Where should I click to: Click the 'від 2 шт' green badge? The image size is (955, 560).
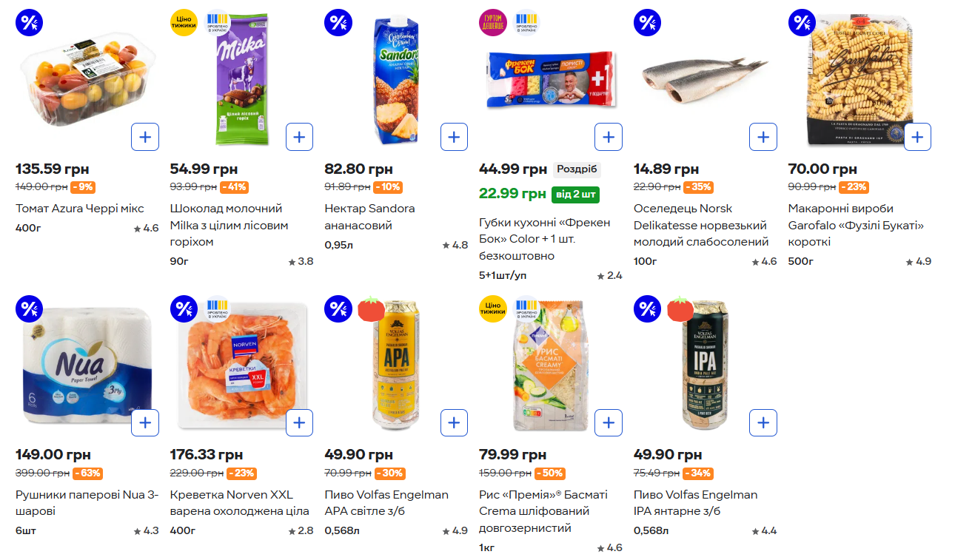pos(575,195)
